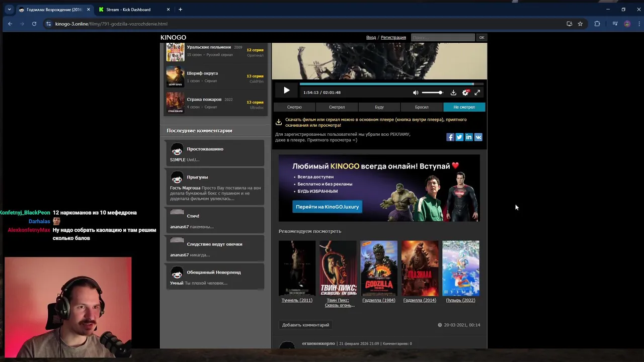
Task: Select the Не смотрел status tab
Action: pos(464,107)
